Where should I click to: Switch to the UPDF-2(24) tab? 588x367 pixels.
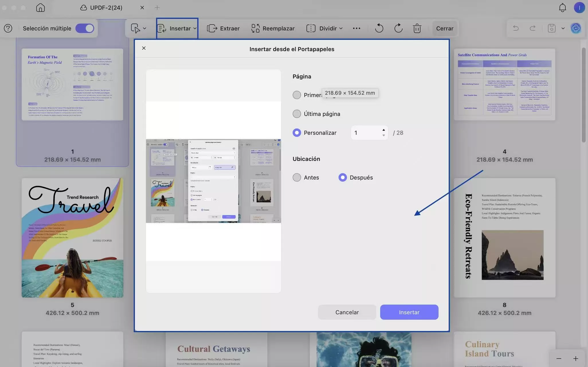[x=106, y=8]
